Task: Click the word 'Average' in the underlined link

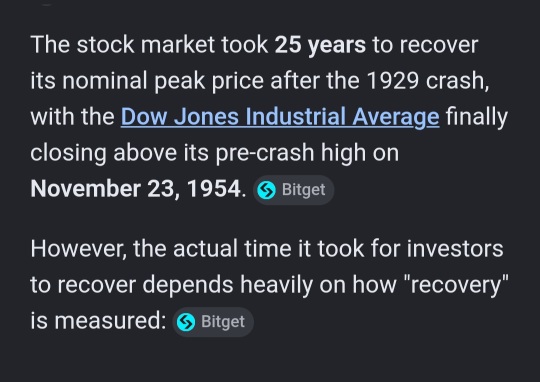Action: [x=396, y=117]
